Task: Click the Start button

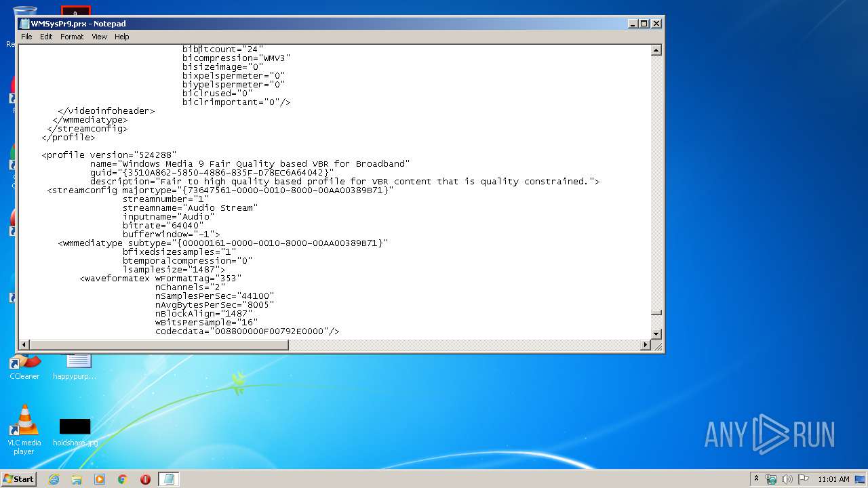Action: tap(18, 479)
